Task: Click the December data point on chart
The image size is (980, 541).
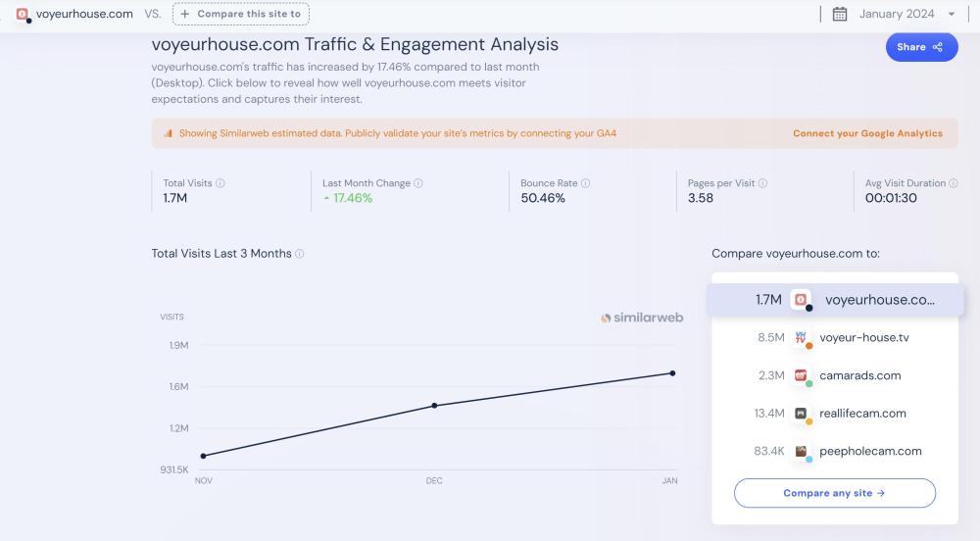Action: point(434,405)
